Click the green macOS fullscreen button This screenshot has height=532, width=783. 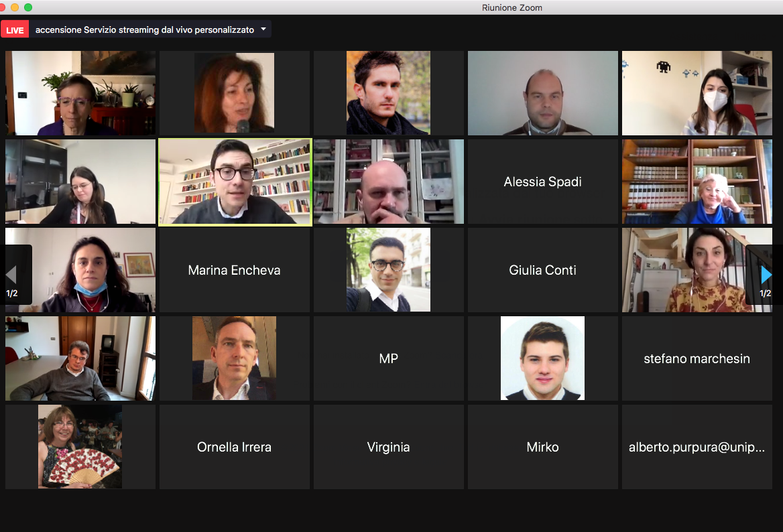tap(28, 7)
